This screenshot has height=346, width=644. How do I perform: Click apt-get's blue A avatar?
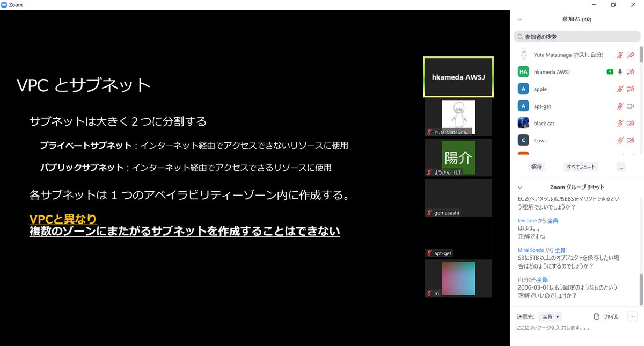(523, 106)
